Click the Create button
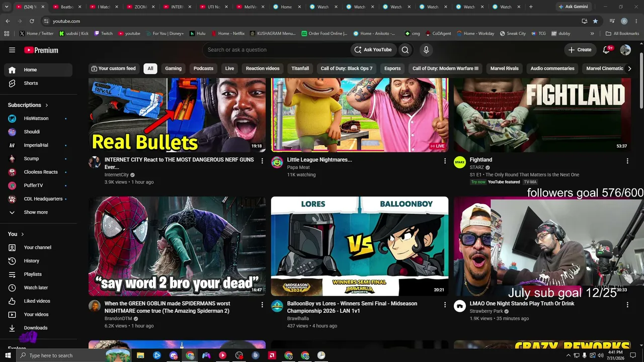This screenshot has height=362, width=644. click(x=580, y=50)
